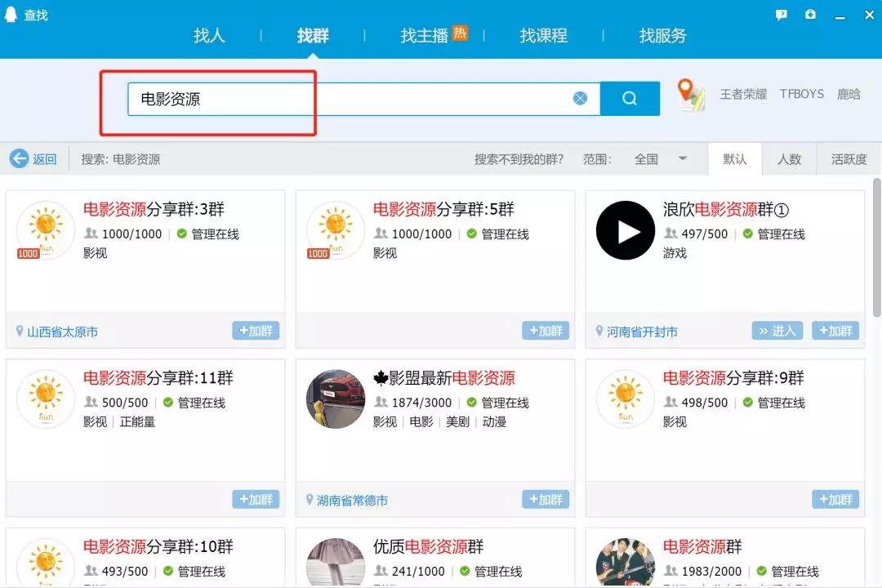Click the 返回 link

click(44, 159)
